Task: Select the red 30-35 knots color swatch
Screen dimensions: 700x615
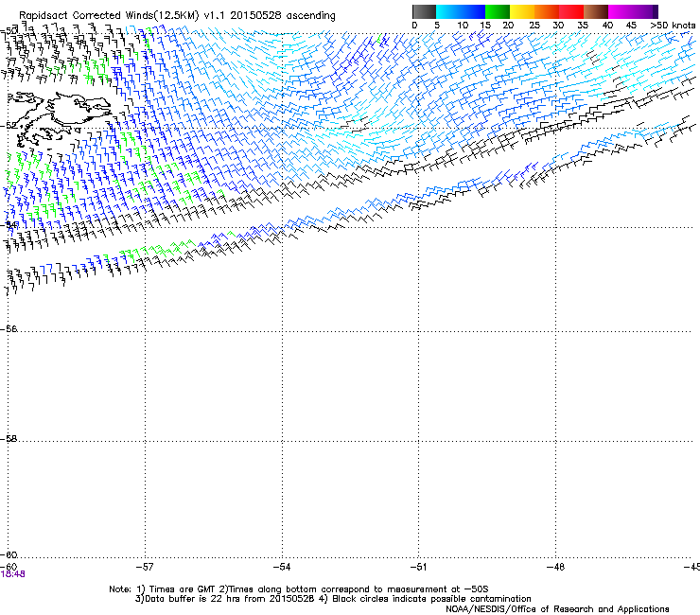Action: [571, 11]
